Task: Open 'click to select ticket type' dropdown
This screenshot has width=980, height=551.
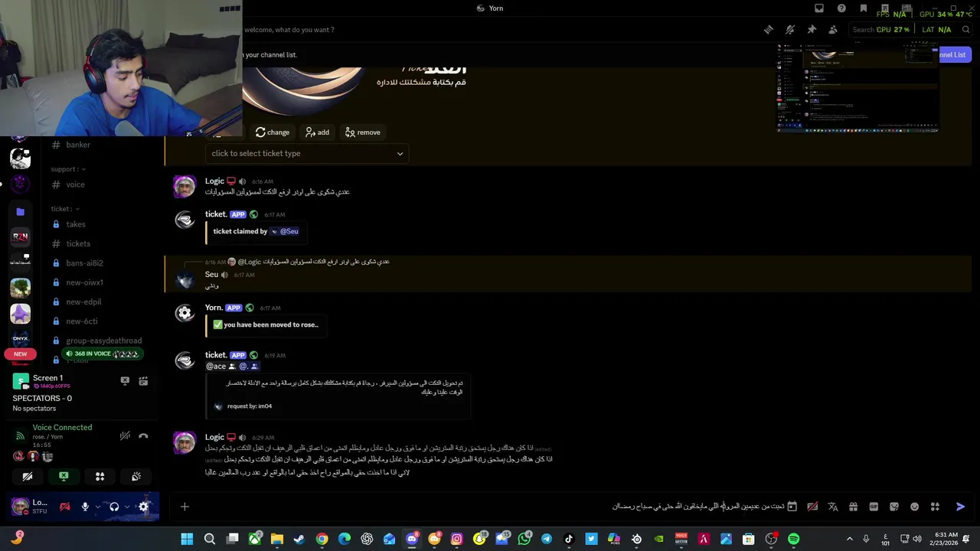Action: (307, 153)
